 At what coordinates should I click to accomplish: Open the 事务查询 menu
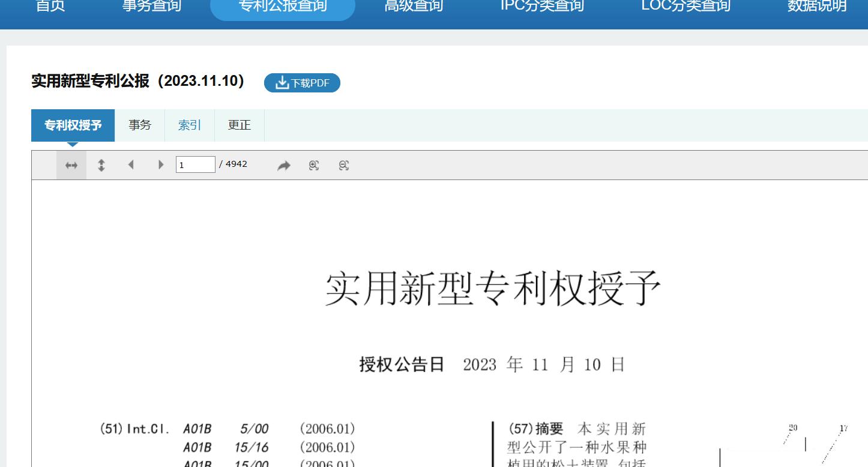click(151, 6)
